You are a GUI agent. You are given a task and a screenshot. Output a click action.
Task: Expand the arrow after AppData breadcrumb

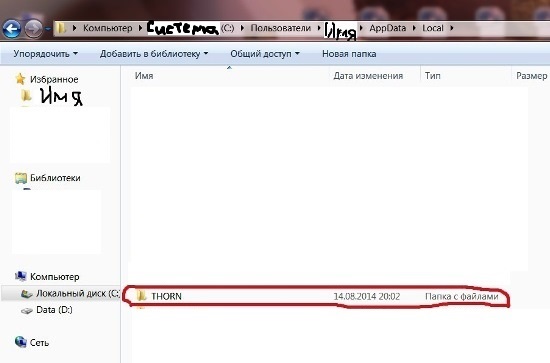point(414,28)
